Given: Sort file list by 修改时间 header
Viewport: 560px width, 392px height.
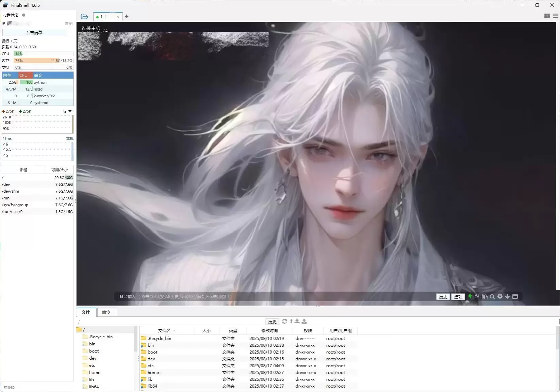Looking at the screenshot, I should click(269, 330).
